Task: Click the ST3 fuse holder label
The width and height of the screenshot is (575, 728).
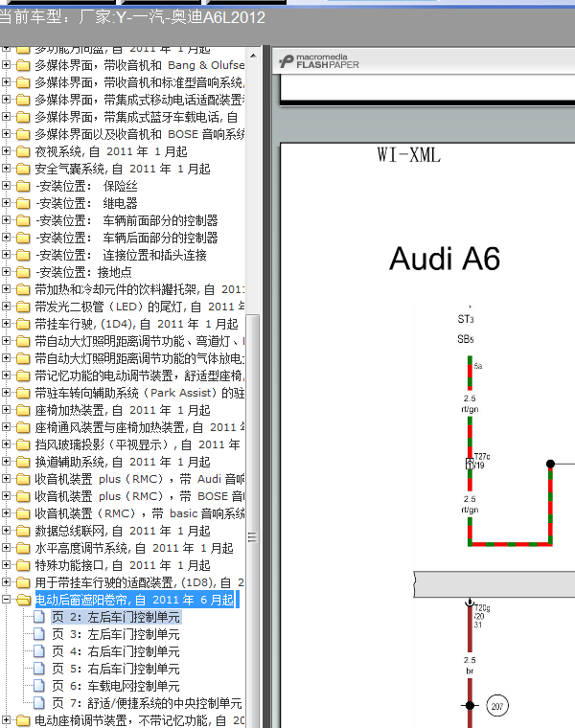Action: point(466,319)
